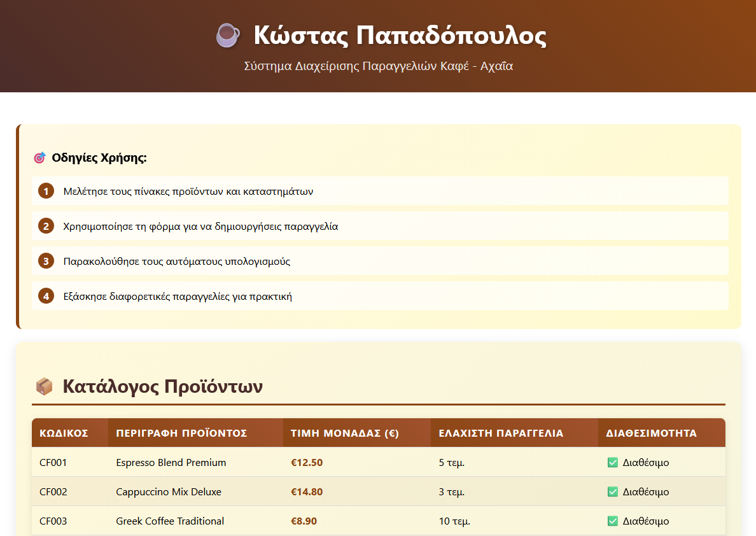Click the ΕΛΑΧΙΣΤΗ ΠΑΡΑΓΓΕΛΙΑ column header
The width and height of the screenshot is (756, 536).
(x=501, y=434)
